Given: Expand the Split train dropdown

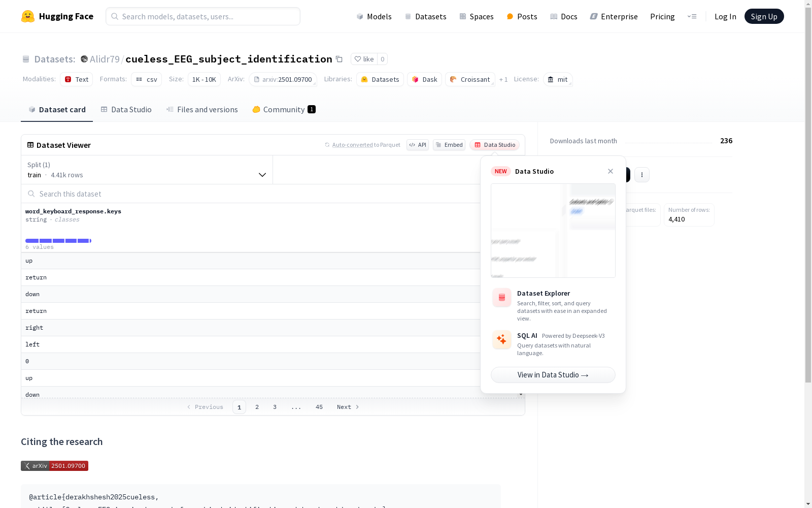Looking at the screenshot, I should (147, 170).
